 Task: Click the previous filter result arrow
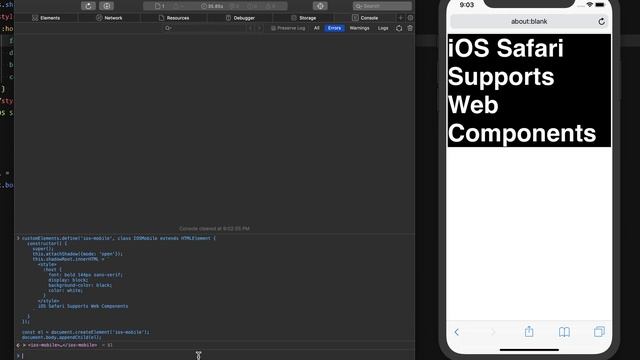[x=250, y=28]
